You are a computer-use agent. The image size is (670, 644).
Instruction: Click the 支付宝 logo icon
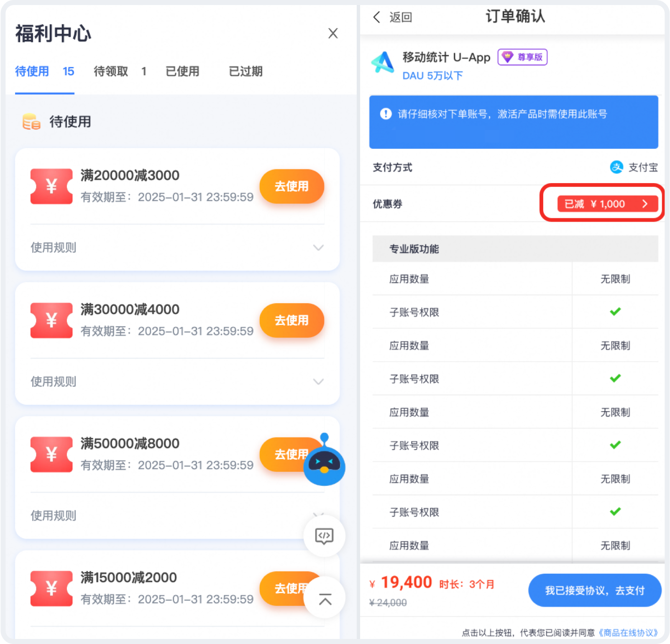616,167
